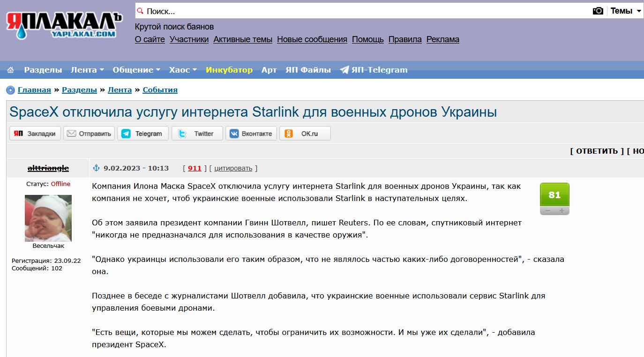Open the ЯП-Telegram navbar link
The height and width of the screenshot is (357, 644).
374,70
